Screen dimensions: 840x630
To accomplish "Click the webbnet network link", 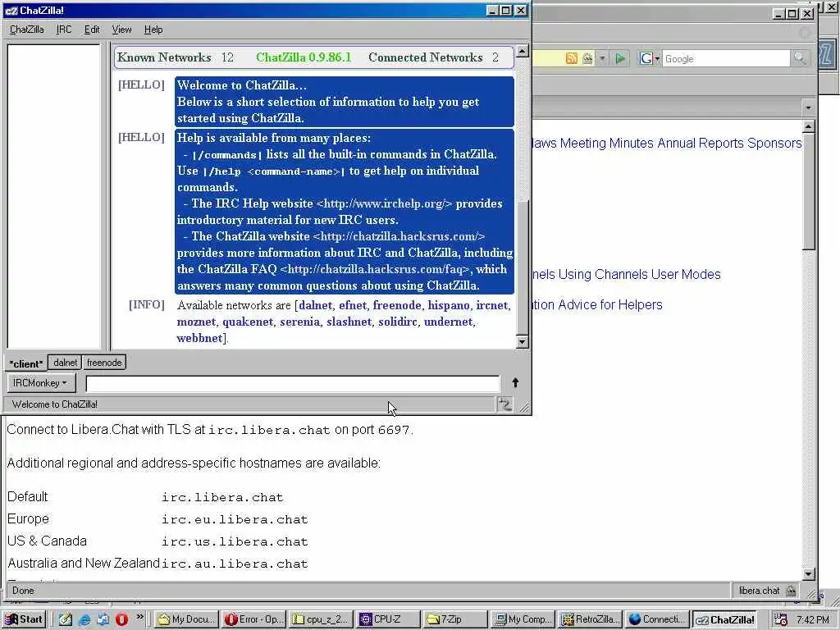I will click(199, 338).
